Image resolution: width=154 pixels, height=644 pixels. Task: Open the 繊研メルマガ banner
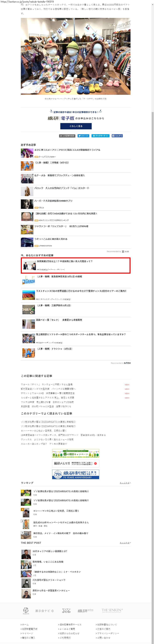[76, 463]
